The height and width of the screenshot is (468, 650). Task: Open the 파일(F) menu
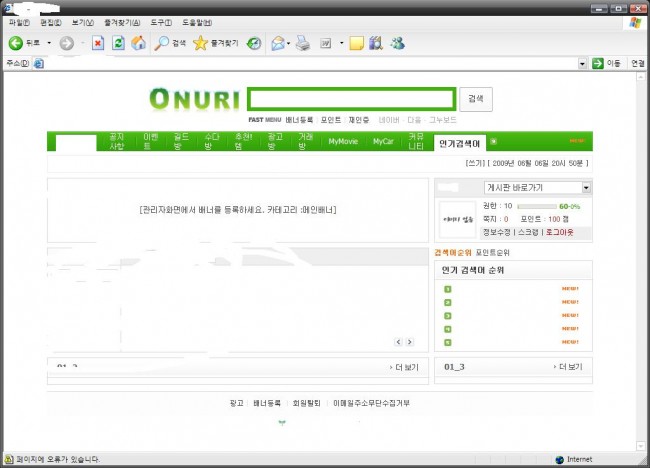[19, 22]
